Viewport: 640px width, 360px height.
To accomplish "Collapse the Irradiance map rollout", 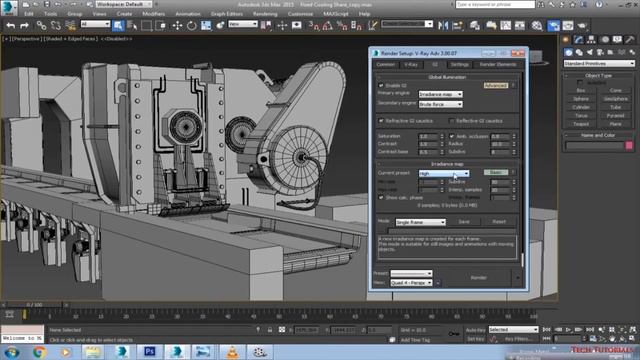I will pos(447,164).
